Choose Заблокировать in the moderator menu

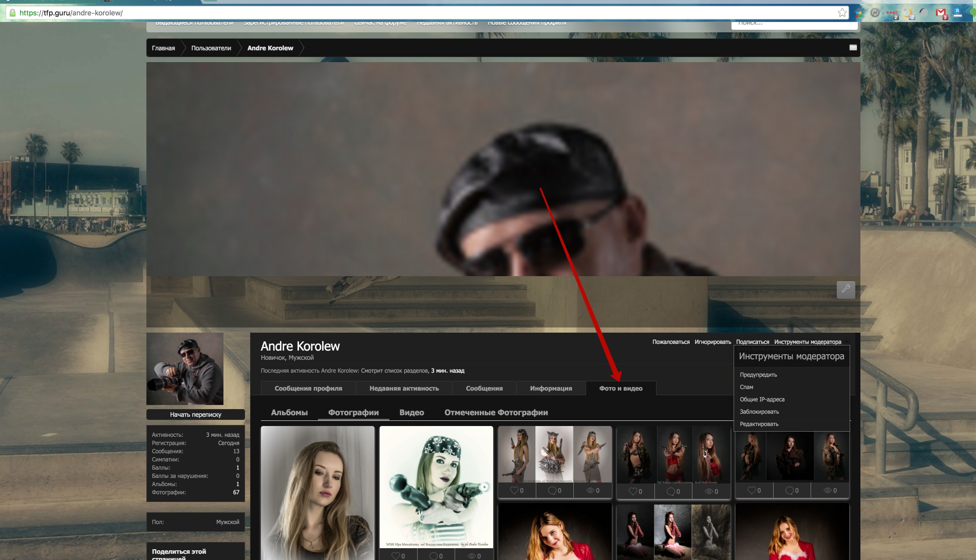pyautogui.click(x=759, y=412)
